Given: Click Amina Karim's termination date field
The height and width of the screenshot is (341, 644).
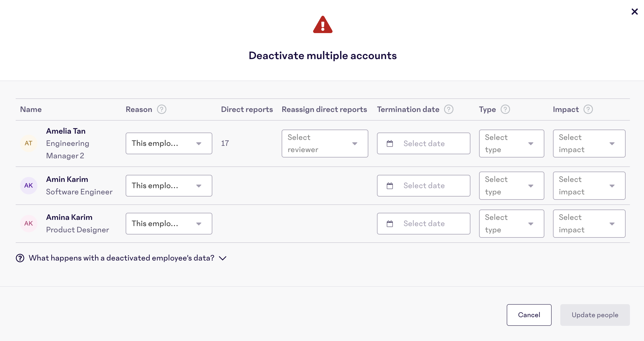Looking at the screenshot, I should click(424, 224).
